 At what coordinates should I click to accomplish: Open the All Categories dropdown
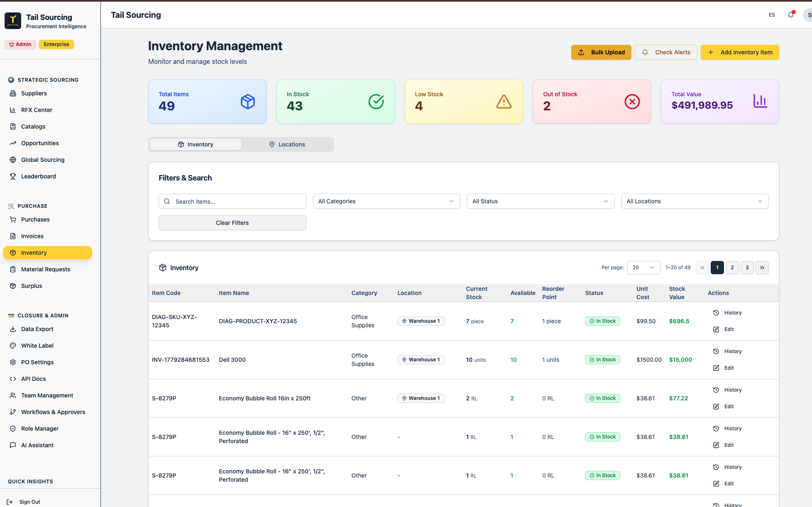[386, 201]
